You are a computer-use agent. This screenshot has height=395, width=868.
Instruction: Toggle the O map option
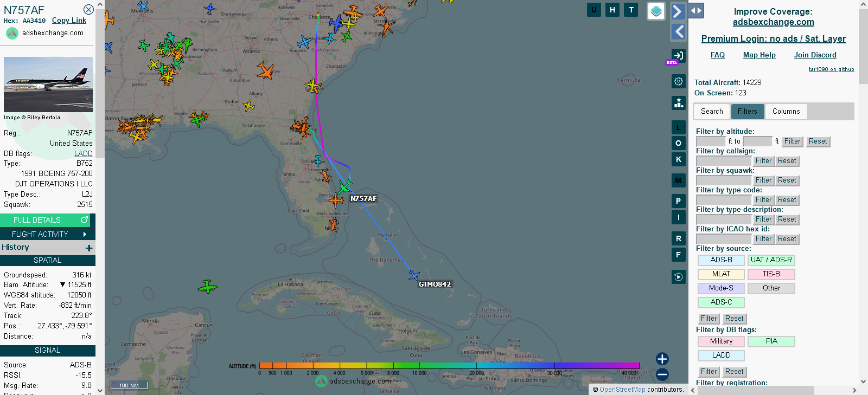click(679, 143)
